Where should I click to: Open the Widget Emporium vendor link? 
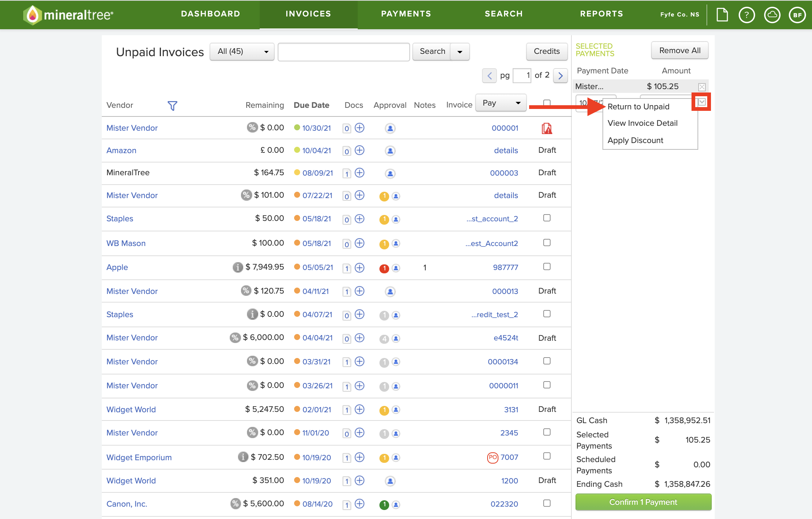click(139, 458)
